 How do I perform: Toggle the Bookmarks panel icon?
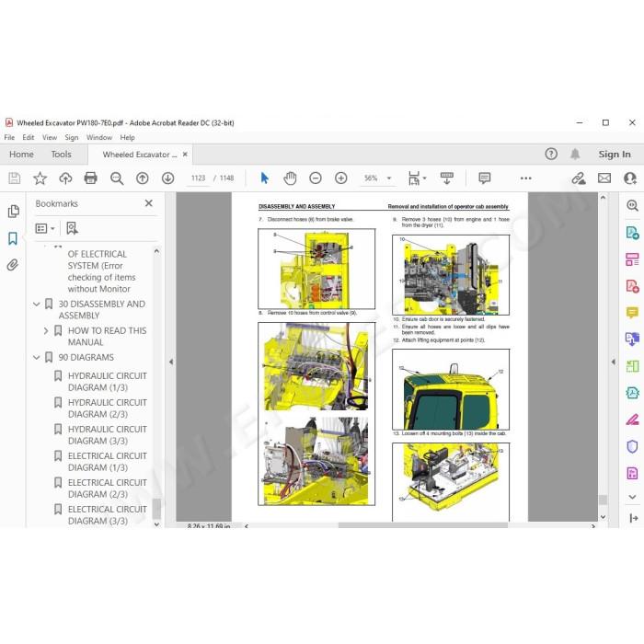point(13,238)
